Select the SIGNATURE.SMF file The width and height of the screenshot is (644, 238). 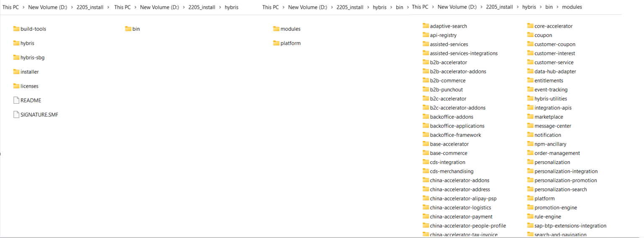click(x=39, y=115)
